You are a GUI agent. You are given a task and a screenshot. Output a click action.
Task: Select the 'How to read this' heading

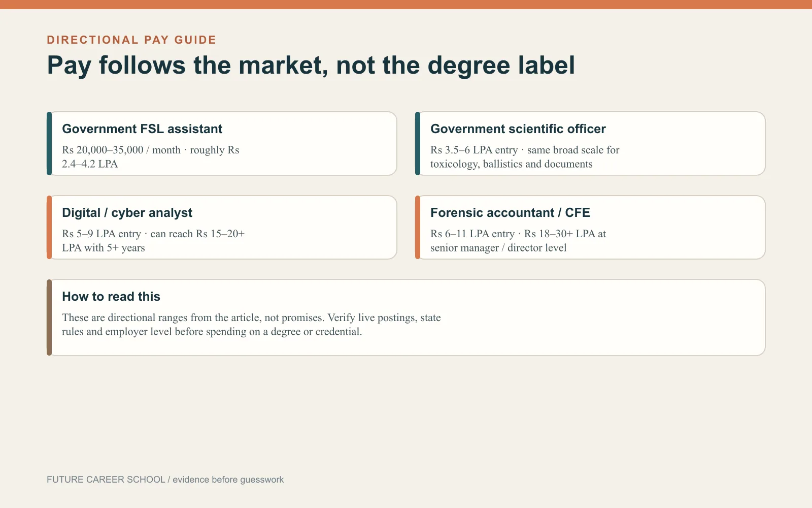click(x=111, y=297)
